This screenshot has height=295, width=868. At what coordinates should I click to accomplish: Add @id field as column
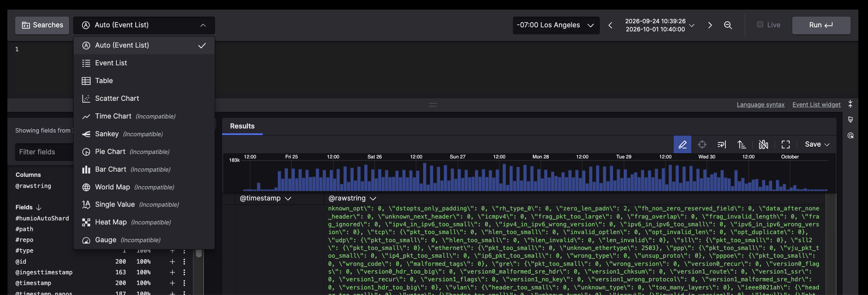172,261
